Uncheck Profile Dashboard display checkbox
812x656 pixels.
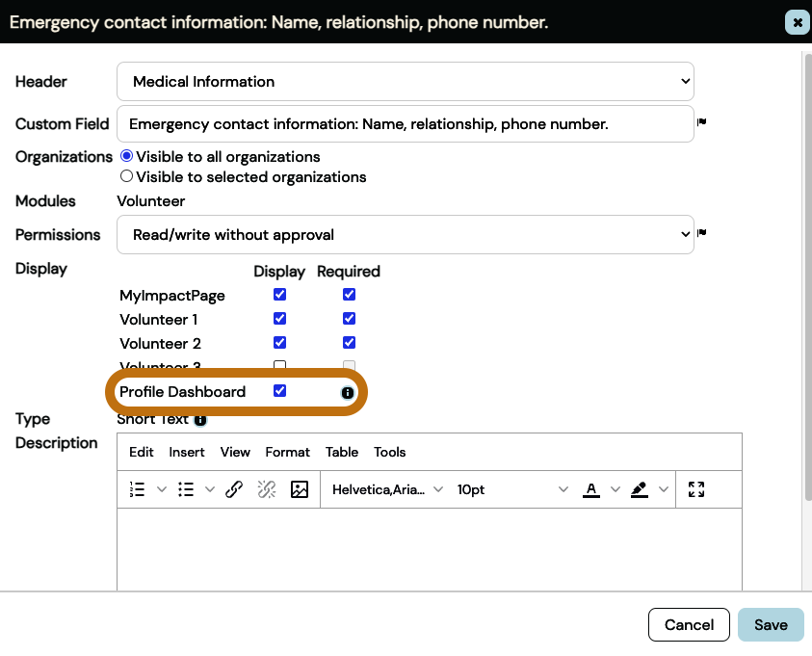(280, 391)
